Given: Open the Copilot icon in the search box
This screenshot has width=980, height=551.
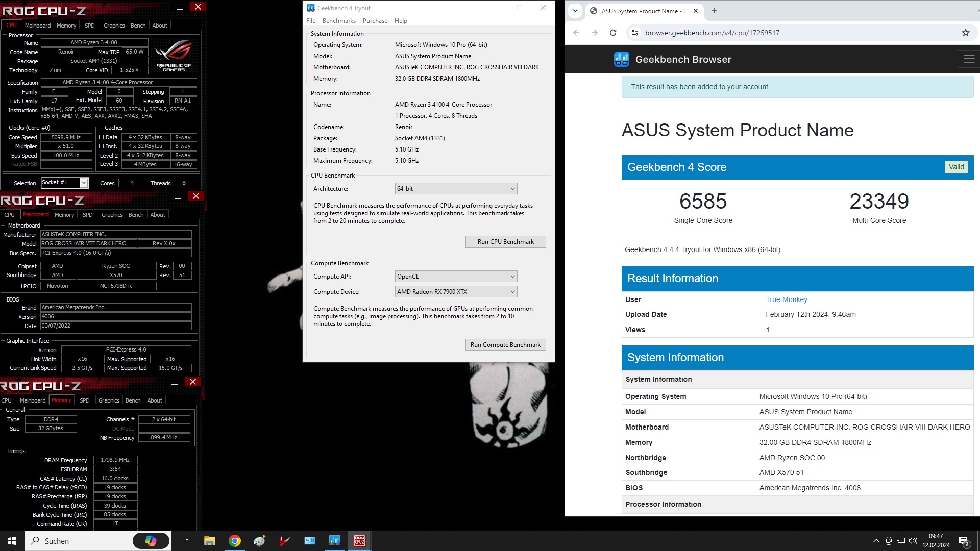Looking at the screenshot, I should (x=151, y=541).
